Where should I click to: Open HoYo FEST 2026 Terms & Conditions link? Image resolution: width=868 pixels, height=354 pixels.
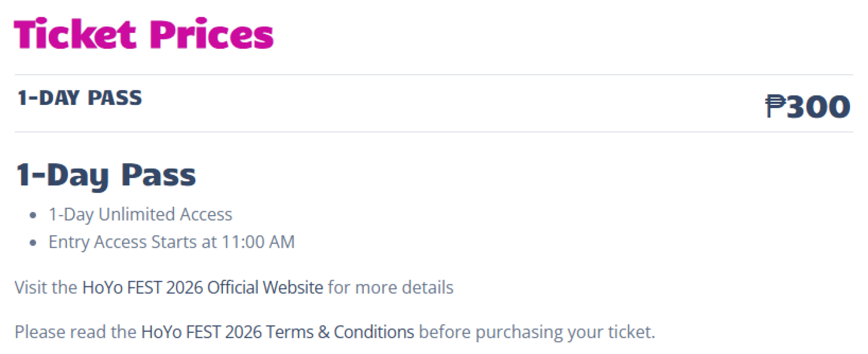click(x=278, y=332)
